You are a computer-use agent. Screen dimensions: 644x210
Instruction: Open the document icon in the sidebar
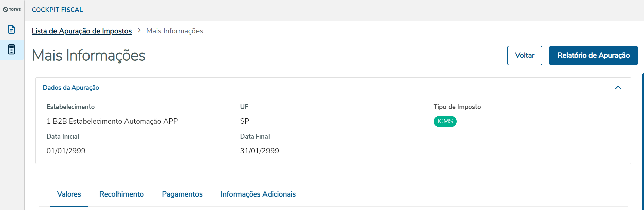click(12, 29)
